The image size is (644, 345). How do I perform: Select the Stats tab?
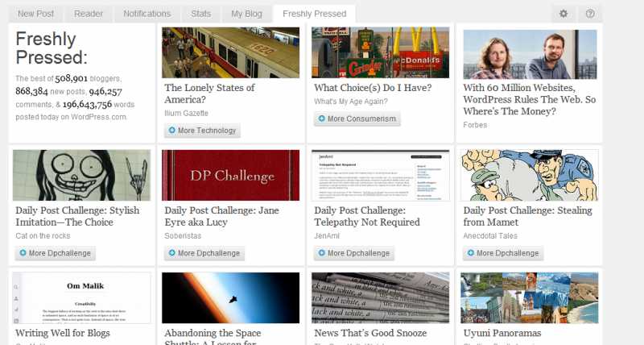200,14
